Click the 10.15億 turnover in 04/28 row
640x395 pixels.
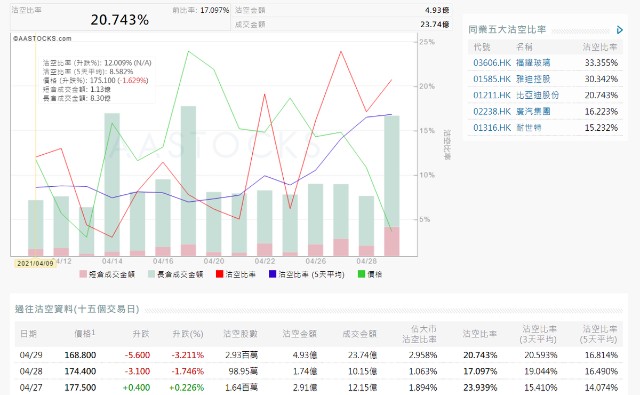[x=362, y=372]
